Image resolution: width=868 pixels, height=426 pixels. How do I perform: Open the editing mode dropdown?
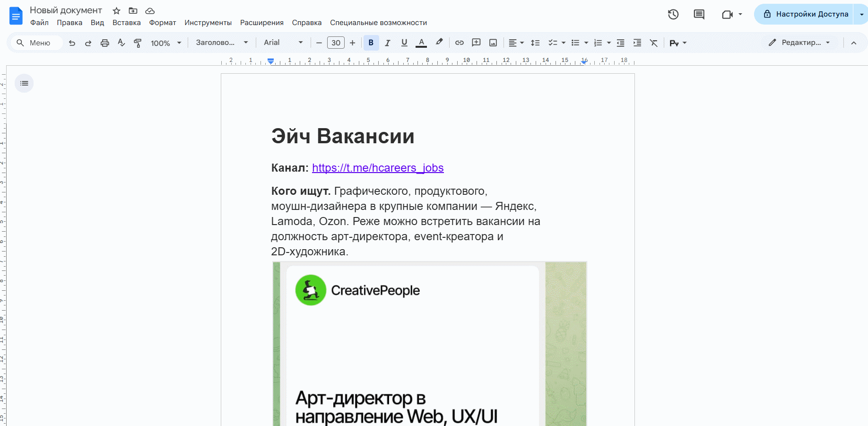(x=799, y=43)
